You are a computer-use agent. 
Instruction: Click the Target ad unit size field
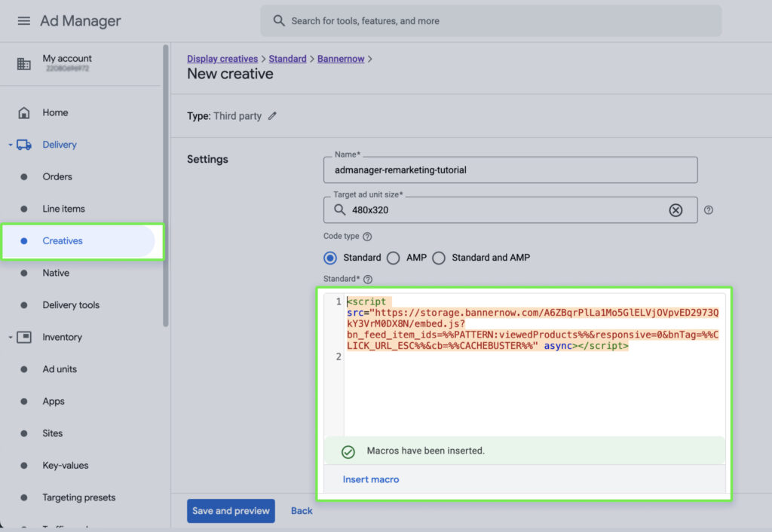510,210
